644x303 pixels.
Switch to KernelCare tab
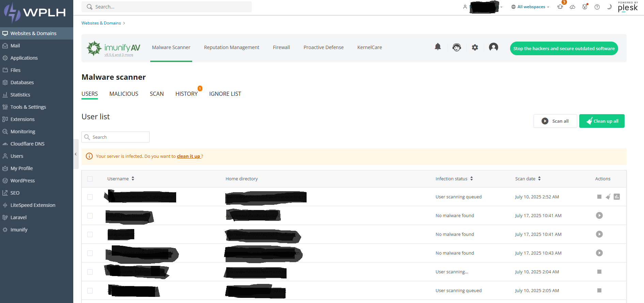pos(370,47)
